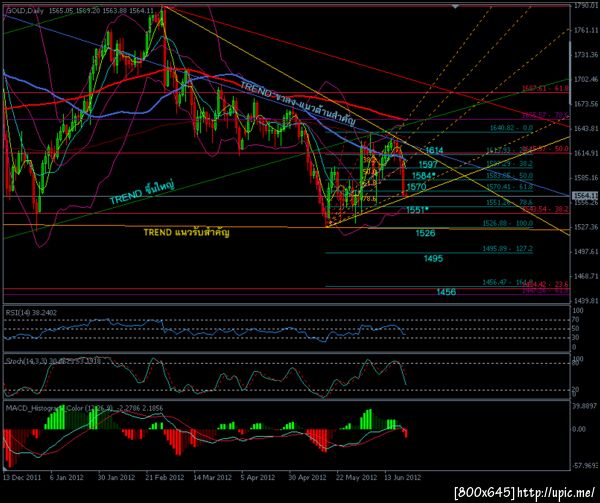Click the '14 Mar 2012' date label
Viewport: 600px width, 503px height.
pos(213,478)
